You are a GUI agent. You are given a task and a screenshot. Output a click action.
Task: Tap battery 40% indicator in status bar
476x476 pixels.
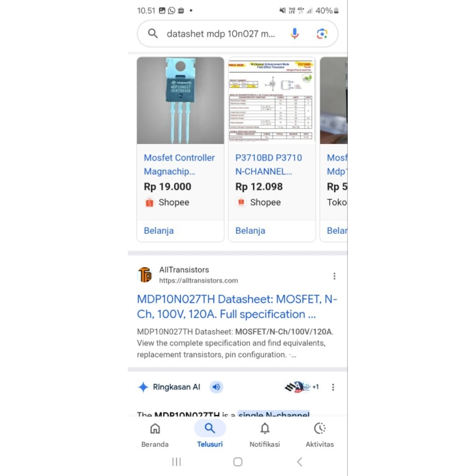tap(327, 11)
